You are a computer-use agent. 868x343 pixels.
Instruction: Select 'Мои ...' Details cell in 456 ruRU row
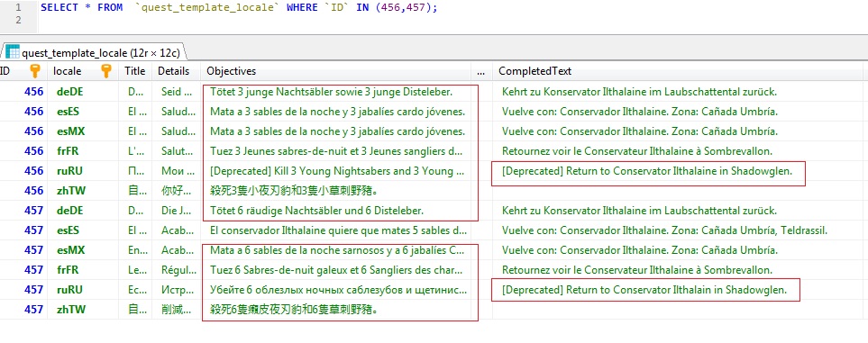tap(176, 171)
